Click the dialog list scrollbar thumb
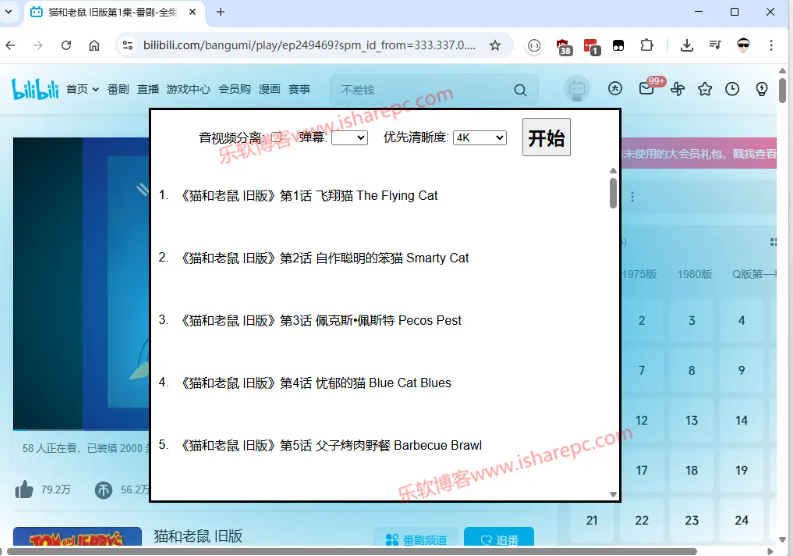This screenshot has width=793, height=556. coord(613,193)
